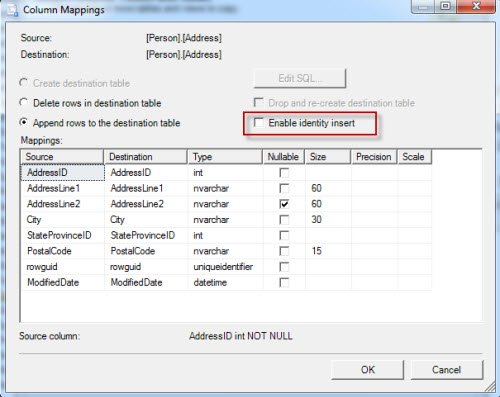Click the Destination column header
This screenshot has height=397, width=500.
point(146,157)
